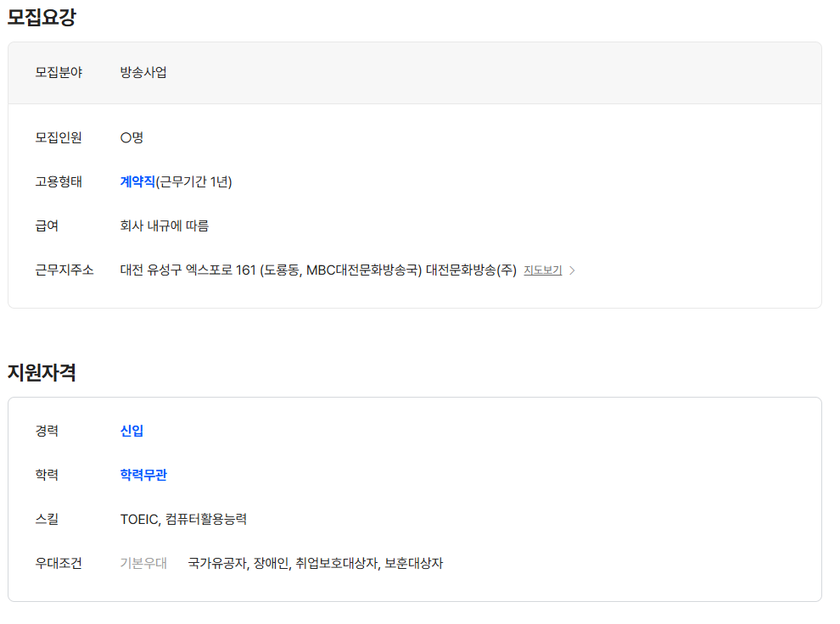Click the 근무지주소 row label
Screen dimensions: 840x624
[x=64, y=270]
